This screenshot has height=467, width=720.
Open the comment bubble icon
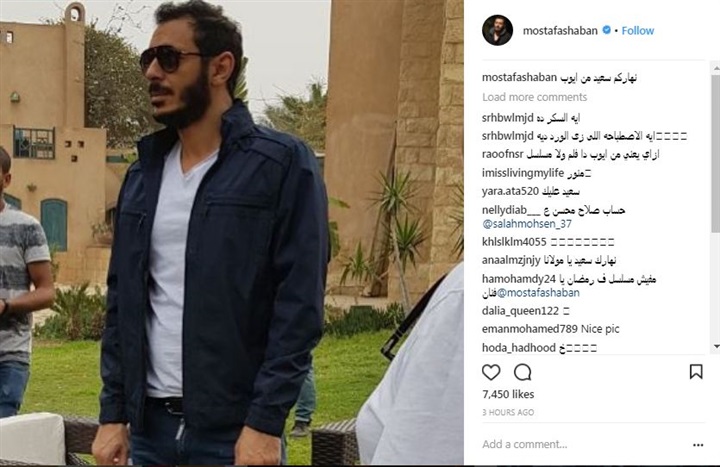[x=523, y=372]
